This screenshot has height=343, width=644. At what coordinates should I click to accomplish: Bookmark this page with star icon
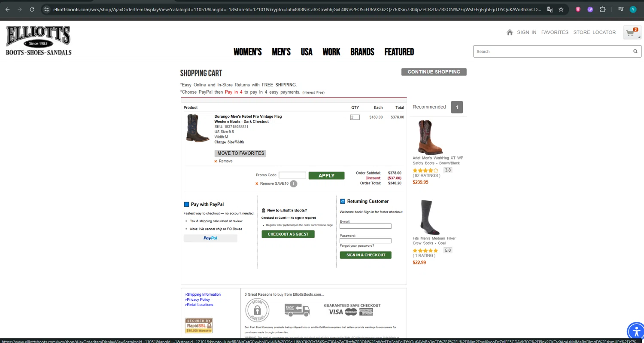561,9
